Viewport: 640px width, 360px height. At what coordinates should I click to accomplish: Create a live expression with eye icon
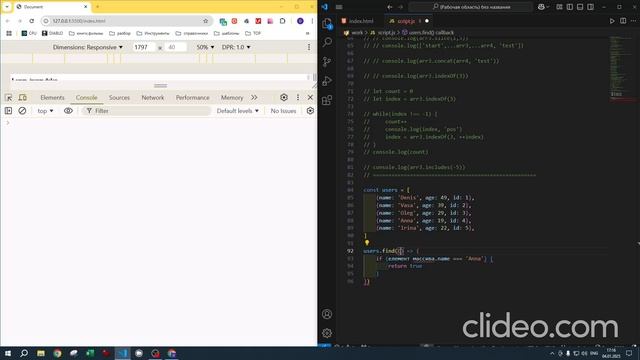click(68, 111)
